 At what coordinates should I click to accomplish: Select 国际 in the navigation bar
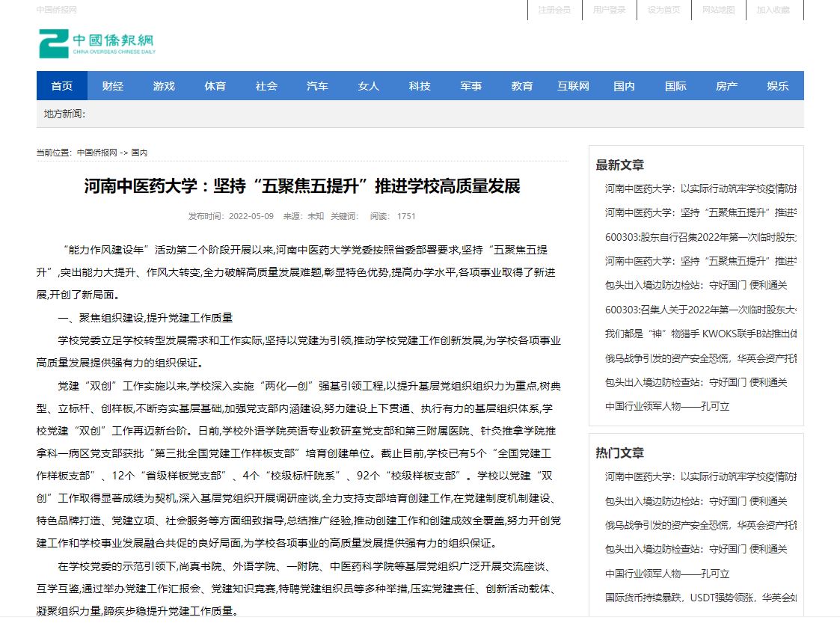[675, 86]
